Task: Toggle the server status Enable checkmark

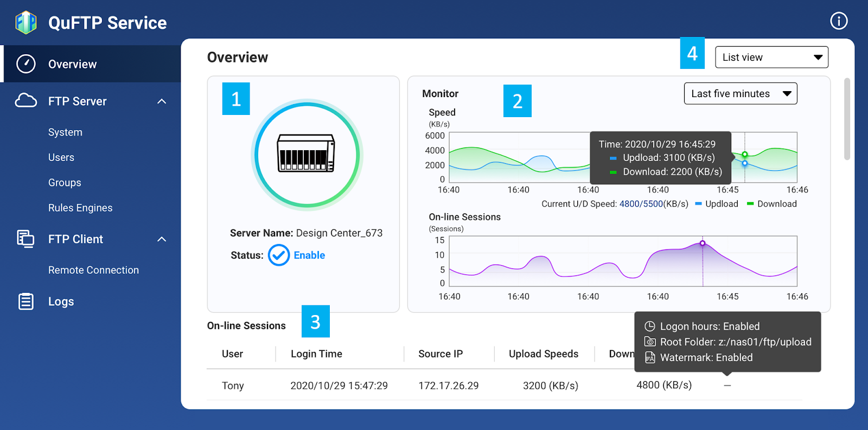Action: point(279,255)
